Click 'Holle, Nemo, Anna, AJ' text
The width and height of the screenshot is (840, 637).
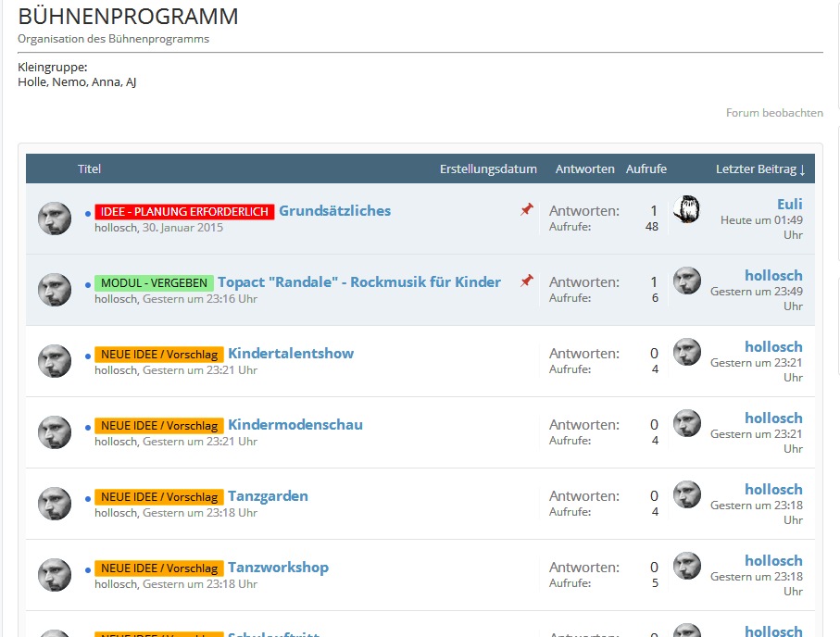(x=77, y=82)
